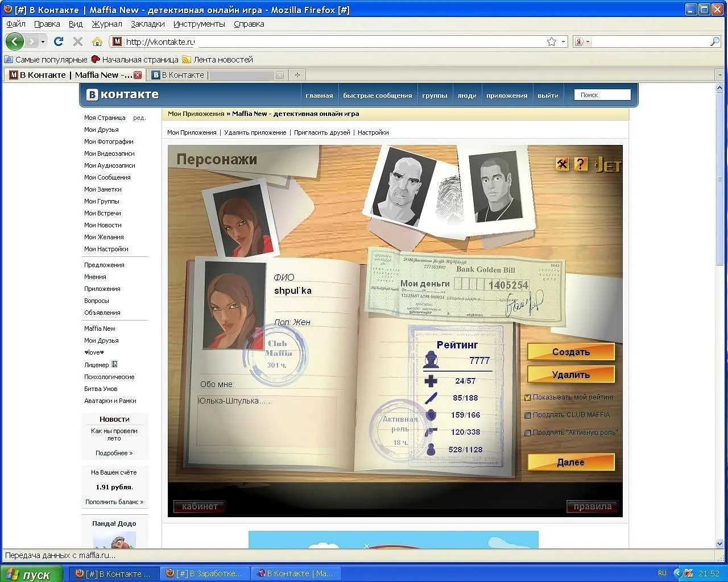Reload the page with Firefox refresh icon
The height and width of the screenshot is (582, 728).
[x=59, y=41]
